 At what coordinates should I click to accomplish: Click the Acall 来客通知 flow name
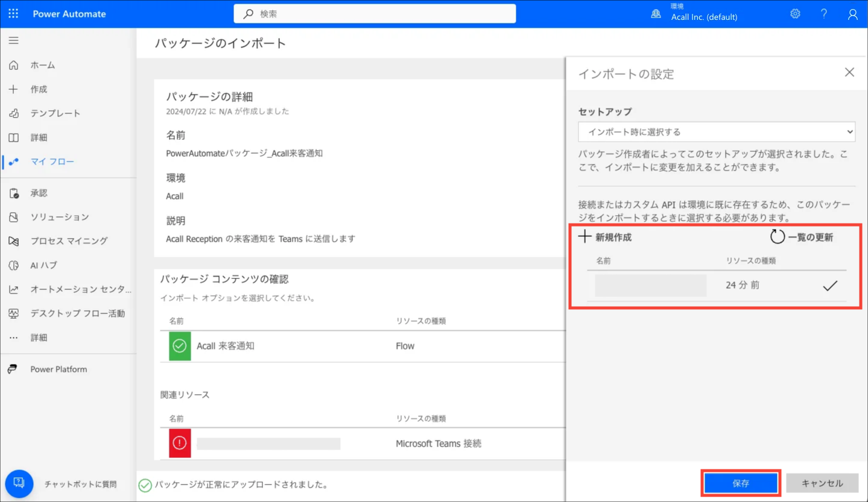226,346
